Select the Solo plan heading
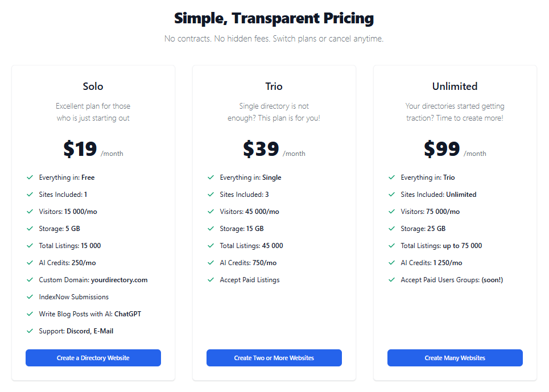The width and height of the screenshot is (549, 392). [93, 86]
